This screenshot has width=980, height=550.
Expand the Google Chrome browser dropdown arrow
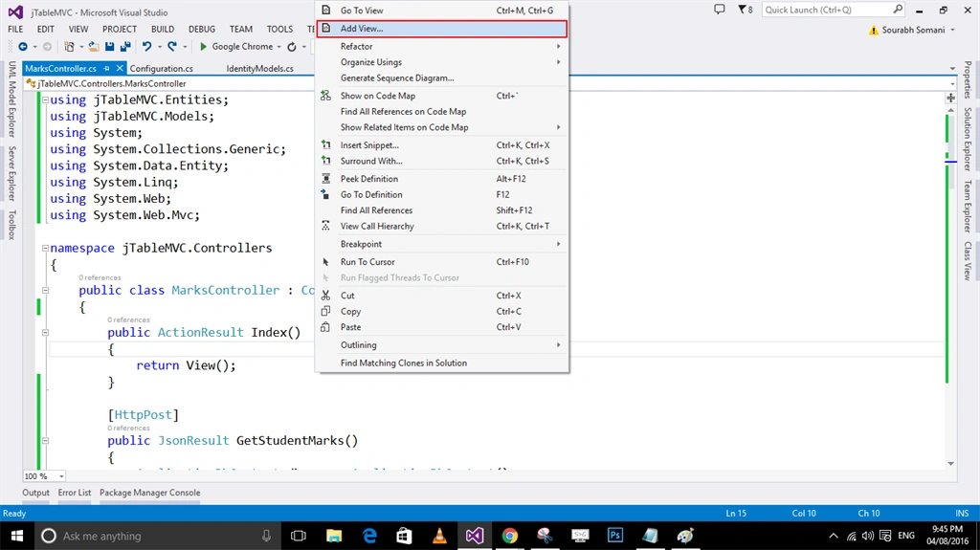278,47
